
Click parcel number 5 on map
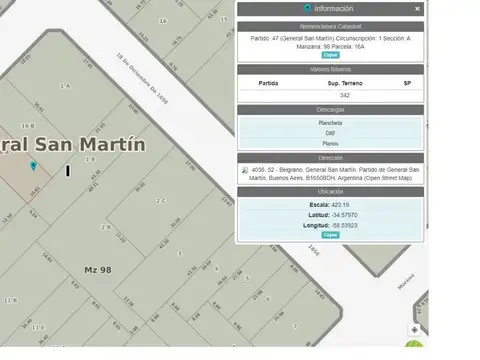(x=247, y=278)
